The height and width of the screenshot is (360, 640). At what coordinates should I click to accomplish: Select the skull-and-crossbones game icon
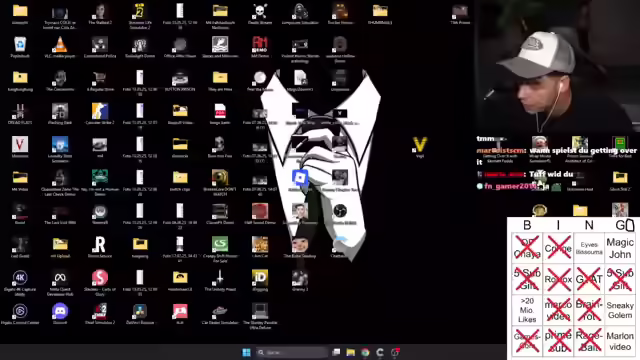click(x=260, y=11)
